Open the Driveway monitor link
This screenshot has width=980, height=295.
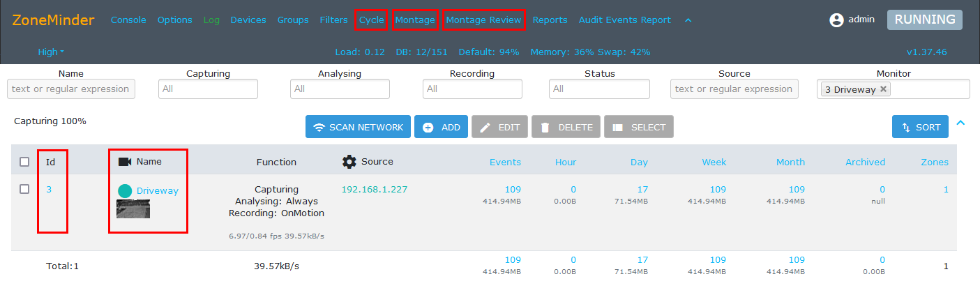click(158, 190)
